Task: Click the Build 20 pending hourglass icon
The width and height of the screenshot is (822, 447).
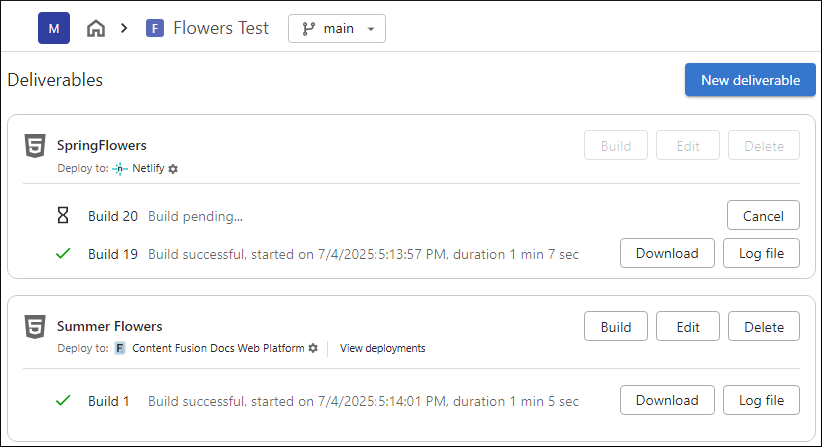Action: coord(63,216)
